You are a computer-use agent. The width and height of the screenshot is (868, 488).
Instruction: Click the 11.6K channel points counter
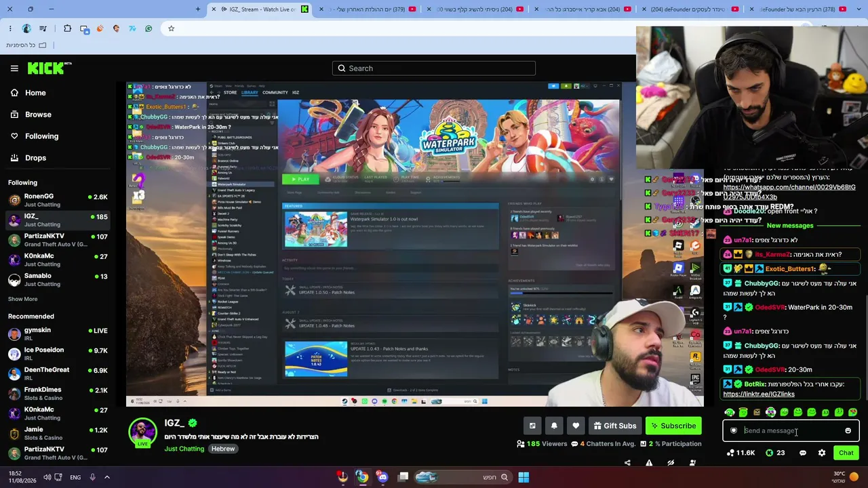coord(741,453)
